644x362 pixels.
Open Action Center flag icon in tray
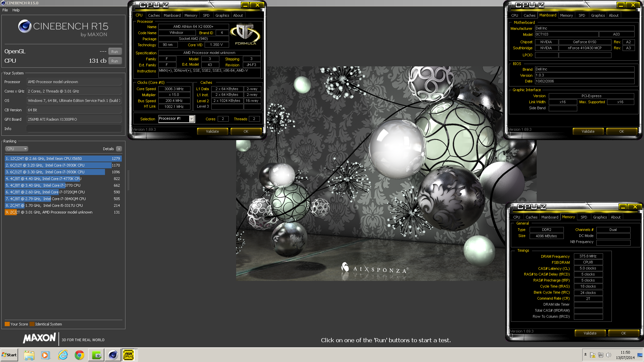coord(593,355)
